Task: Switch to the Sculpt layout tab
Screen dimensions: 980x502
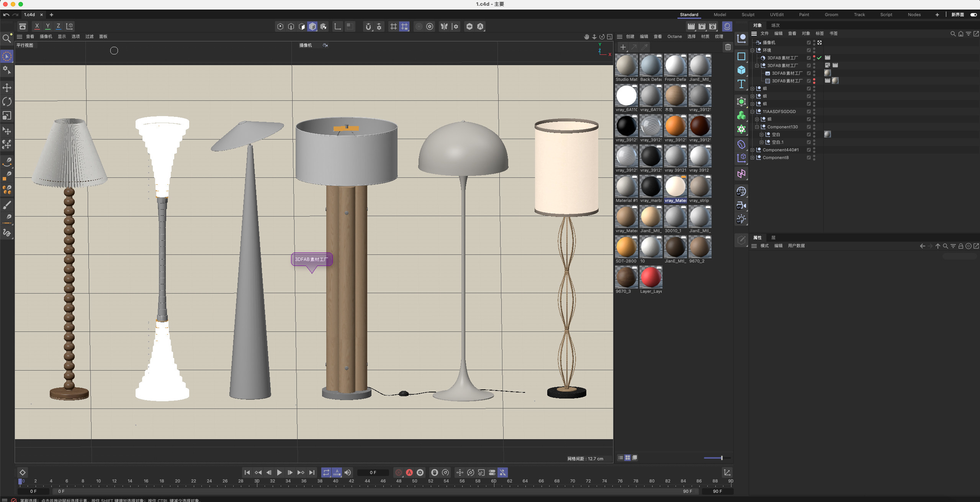Action: tap(748, 15)
